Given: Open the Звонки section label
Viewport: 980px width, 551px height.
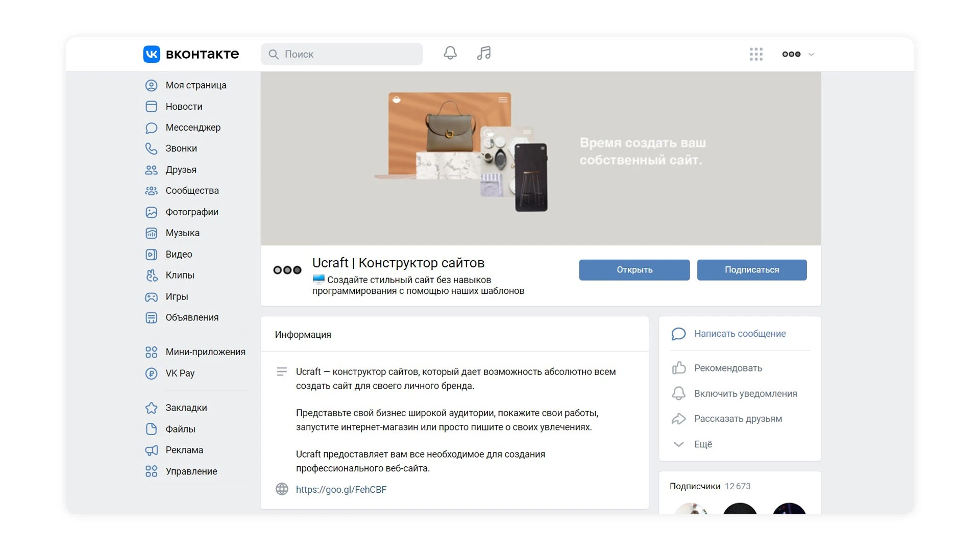Looking at the screenshot, I should pos(181,148).
